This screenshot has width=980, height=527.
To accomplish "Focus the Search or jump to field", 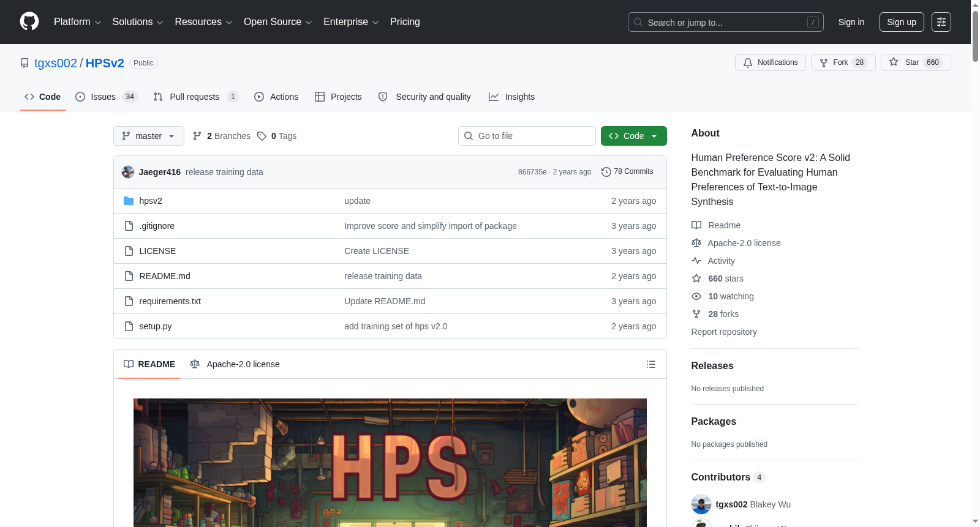I will [x=725, y=22].
